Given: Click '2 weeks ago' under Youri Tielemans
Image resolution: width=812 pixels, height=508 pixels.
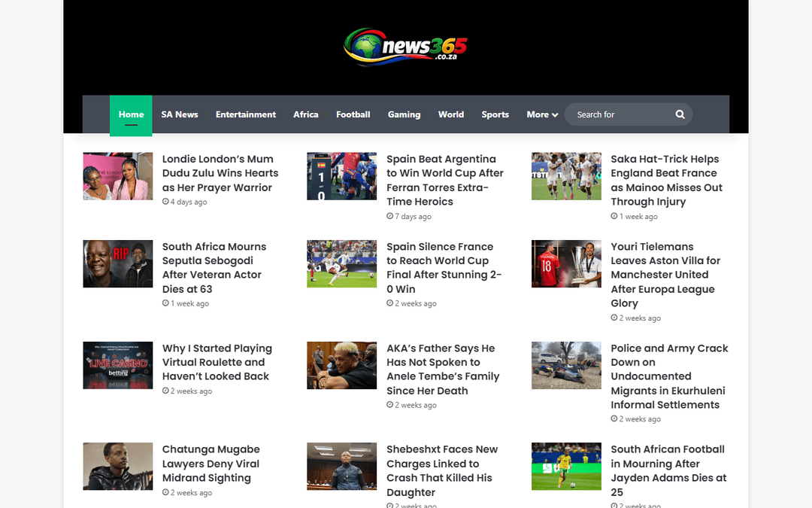Looking at the screenshot, I should (636, 318).
